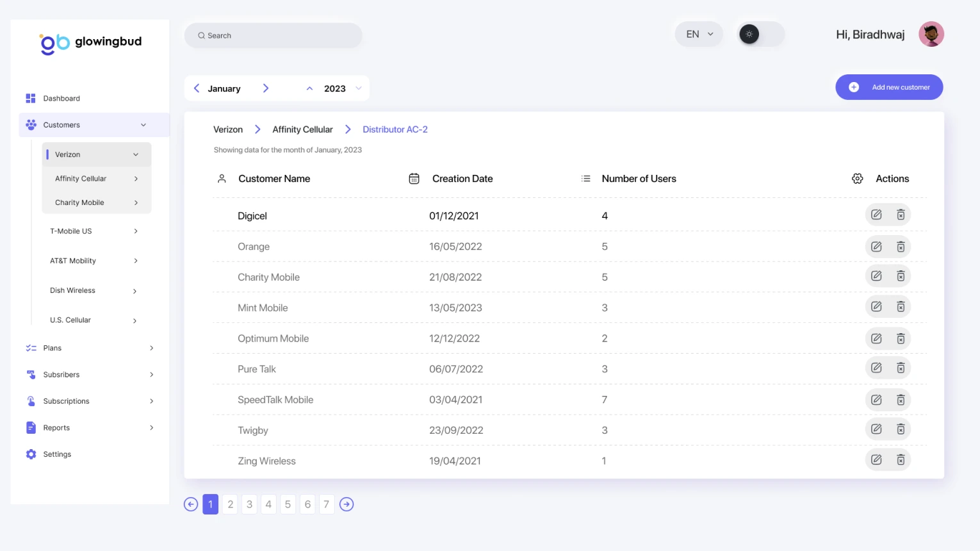The width and height of the screenshot is (980, 551).
Task: Click the Digicel customer name
Action: pyautogui.click(x=252, y=216)
